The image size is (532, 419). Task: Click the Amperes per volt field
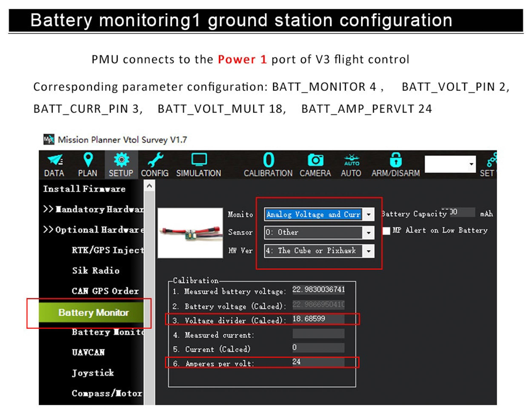(318, 362)
